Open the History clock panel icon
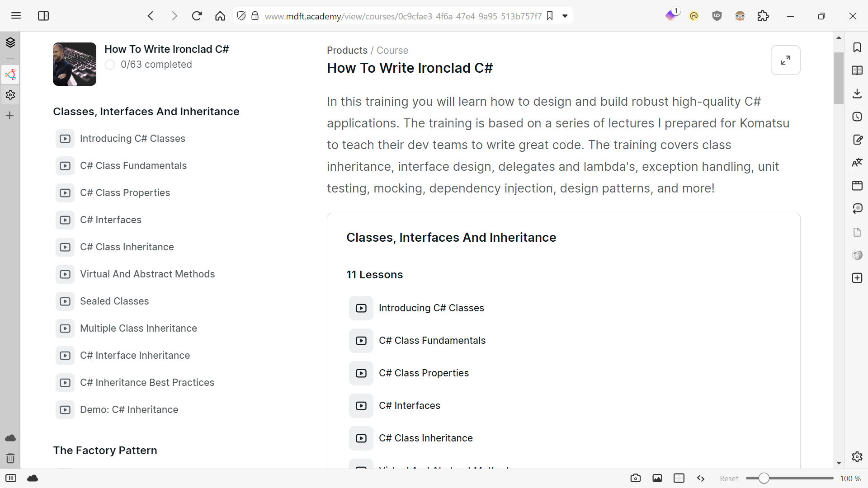Image resolution: width=868 pixels, height=488 pixels. [857, 117]
